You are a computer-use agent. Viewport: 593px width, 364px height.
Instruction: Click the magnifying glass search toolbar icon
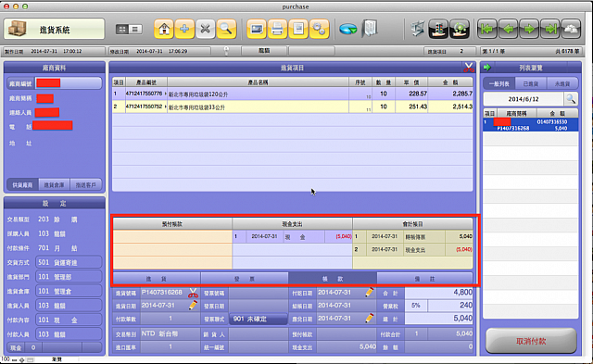pos(226,29)
